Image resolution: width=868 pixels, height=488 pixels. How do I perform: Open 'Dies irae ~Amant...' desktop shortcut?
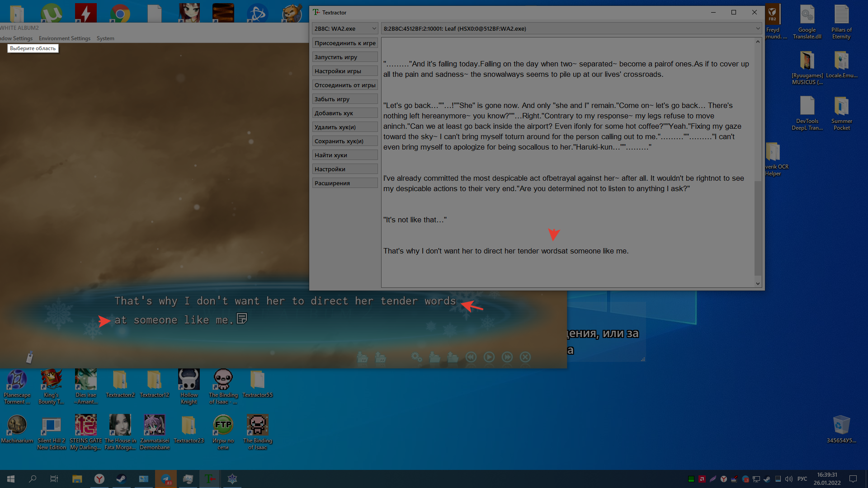(86, 387)
